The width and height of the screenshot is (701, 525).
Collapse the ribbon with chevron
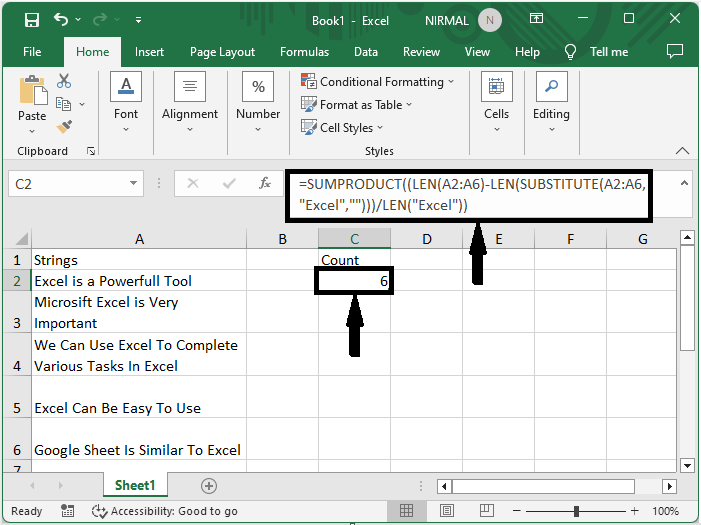682,151
